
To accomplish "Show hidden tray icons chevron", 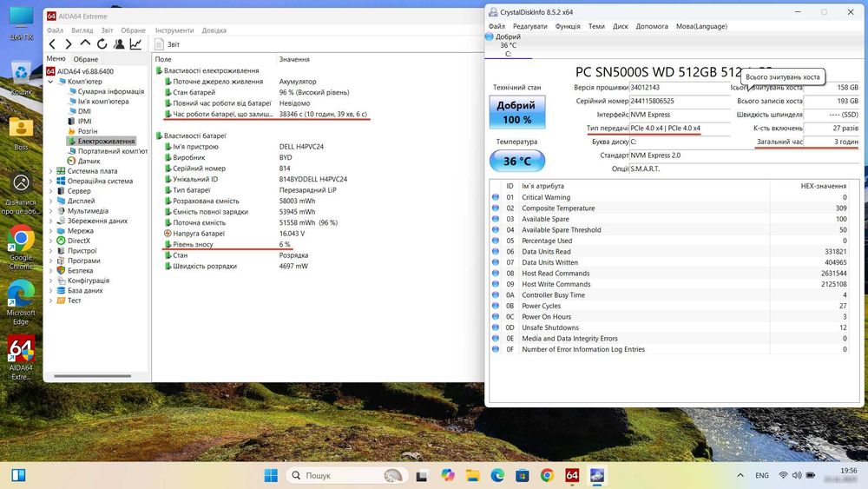I will pos(740,475).
